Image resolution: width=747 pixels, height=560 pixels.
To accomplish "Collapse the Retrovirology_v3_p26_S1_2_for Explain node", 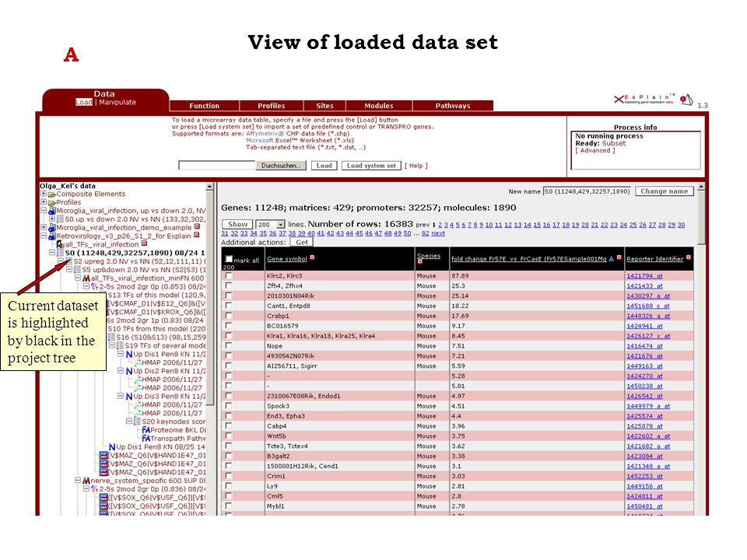I will 44,236.
